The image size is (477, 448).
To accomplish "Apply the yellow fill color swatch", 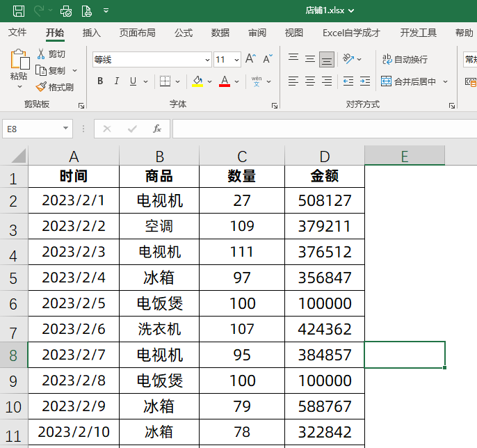I will (x=197, y=81).
